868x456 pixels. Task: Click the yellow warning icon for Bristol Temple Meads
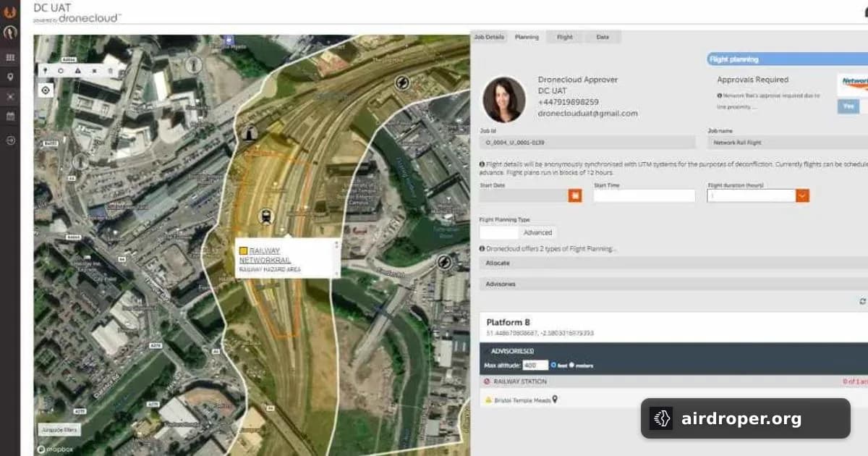pyautogui.click(x=488, y=400)
